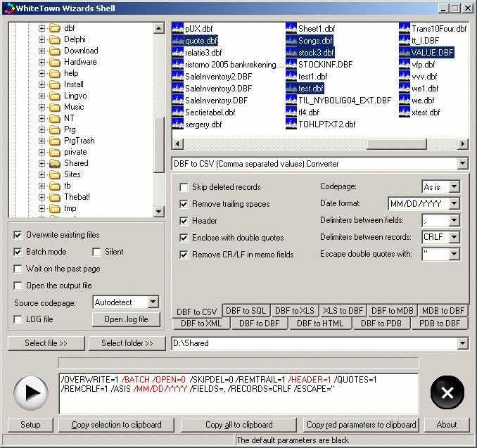Select the Delphi folder icon
The height and width of the screenshot is (448, 477).
point(54,39)
